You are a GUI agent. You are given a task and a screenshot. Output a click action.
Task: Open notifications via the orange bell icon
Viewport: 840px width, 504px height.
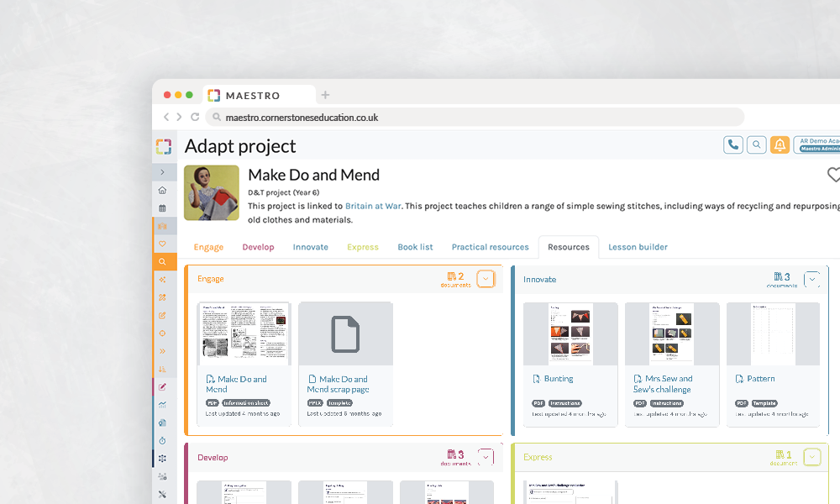[x=780, y=144]
